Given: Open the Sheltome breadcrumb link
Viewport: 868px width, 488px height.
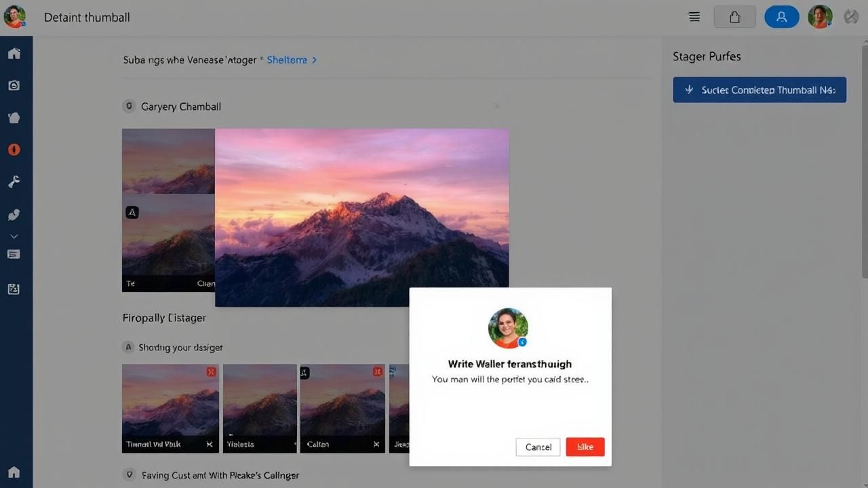Looking at the screenshot, I should pyautogui.click(x=287, y=60).
